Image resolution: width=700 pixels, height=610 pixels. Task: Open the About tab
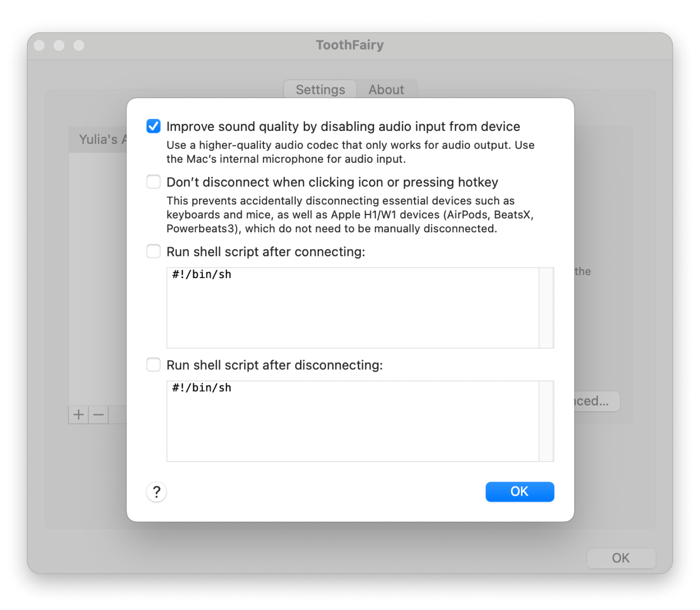click(x=386, y=90)
